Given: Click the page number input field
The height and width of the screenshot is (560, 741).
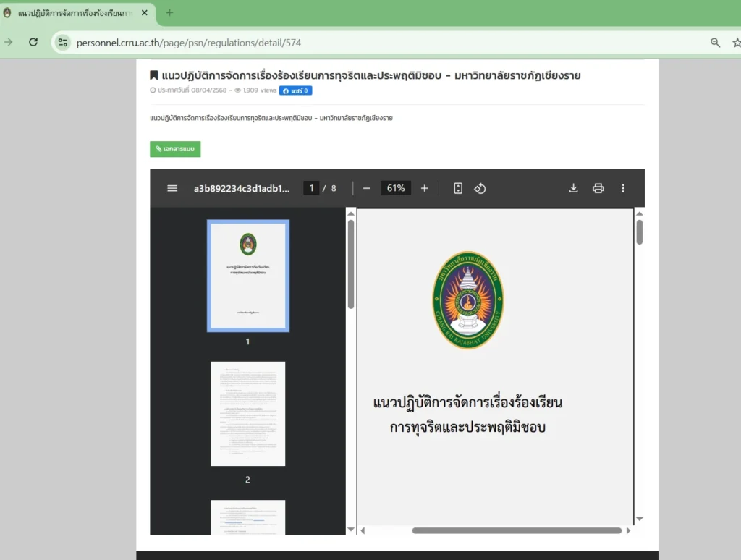Looking at the screenshot, I should tap(311, 188).
